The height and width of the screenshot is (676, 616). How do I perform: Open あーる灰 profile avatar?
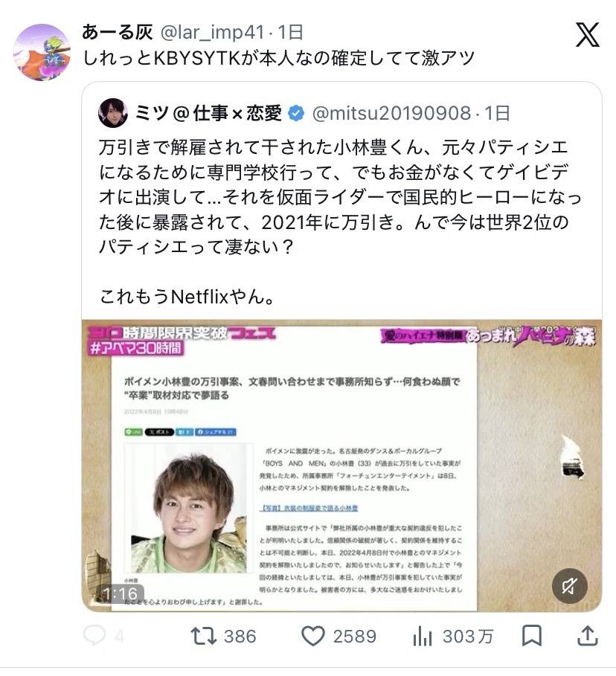pyautogui.click(x=42, y=52)
